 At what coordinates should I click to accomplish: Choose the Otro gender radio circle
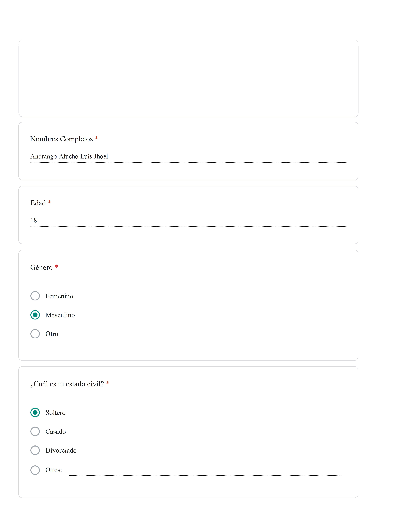35,334
